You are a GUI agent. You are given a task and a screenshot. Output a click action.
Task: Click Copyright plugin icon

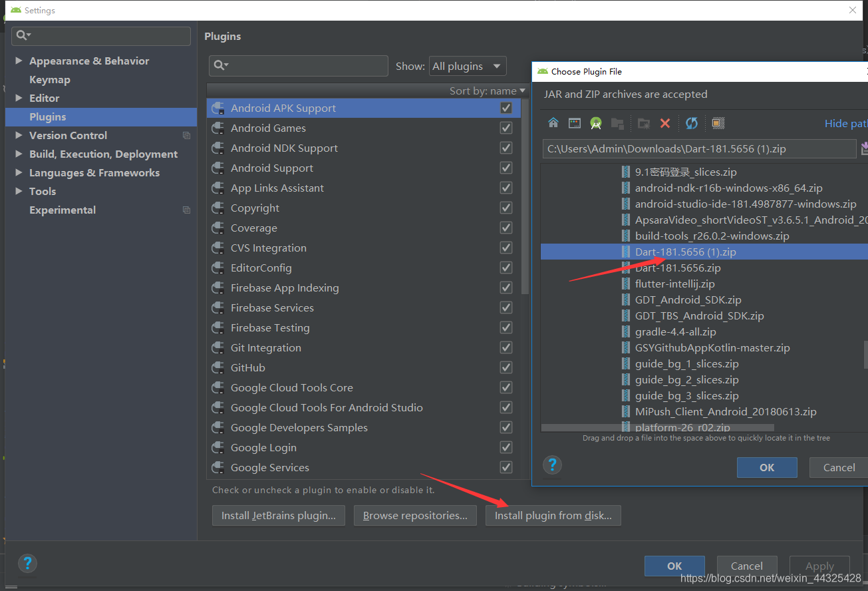217,208
